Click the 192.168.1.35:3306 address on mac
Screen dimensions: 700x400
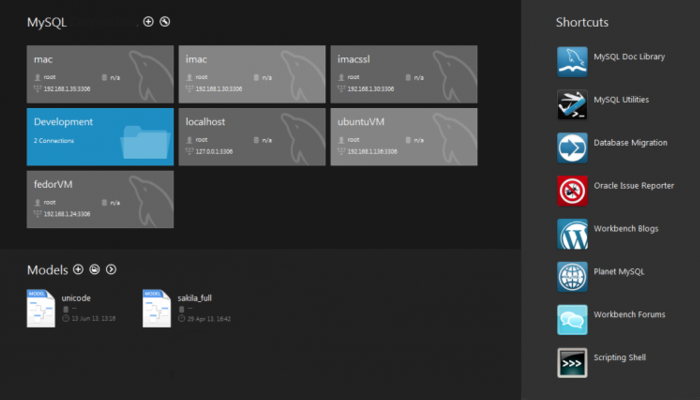[67, 89]
